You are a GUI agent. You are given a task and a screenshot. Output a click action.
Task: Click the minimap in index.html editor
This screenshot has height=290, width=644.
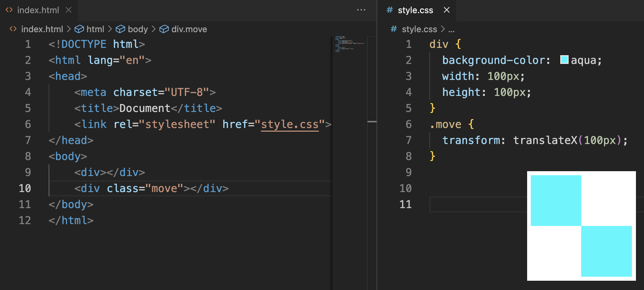click(x=349, y=44)
